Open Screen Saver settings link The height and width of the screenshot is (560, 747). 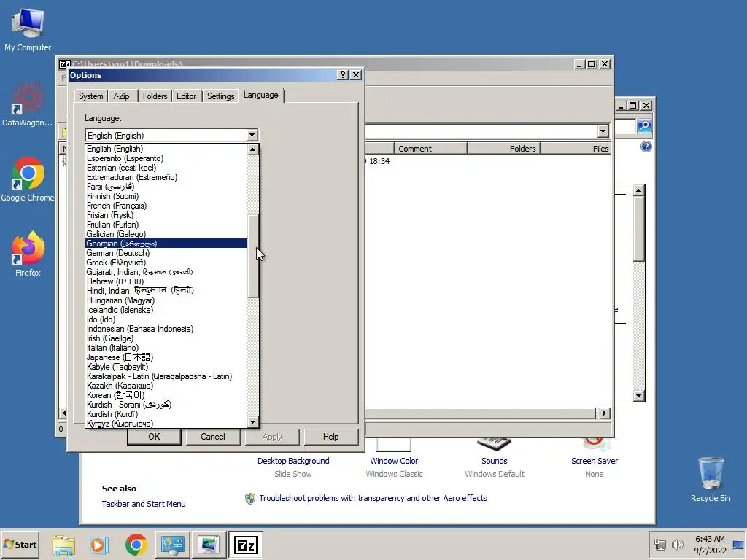595,461
